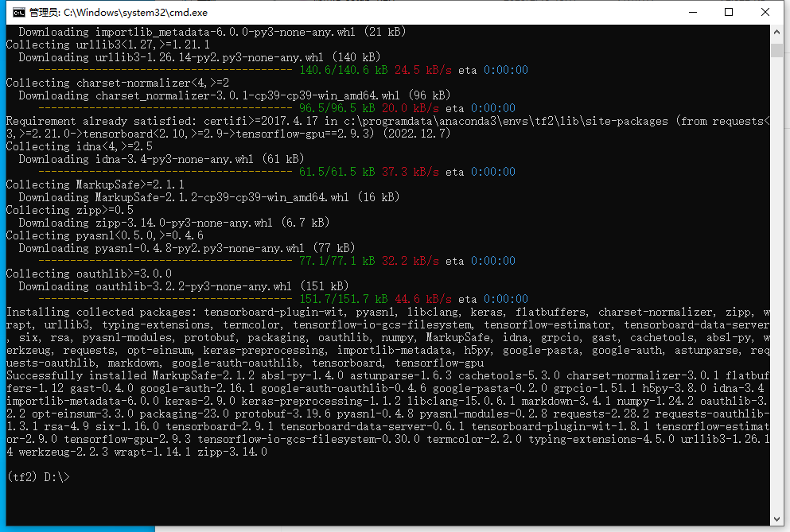
Task: Click the '44.6 kB/s' download speed
Action: click(422, 299)
